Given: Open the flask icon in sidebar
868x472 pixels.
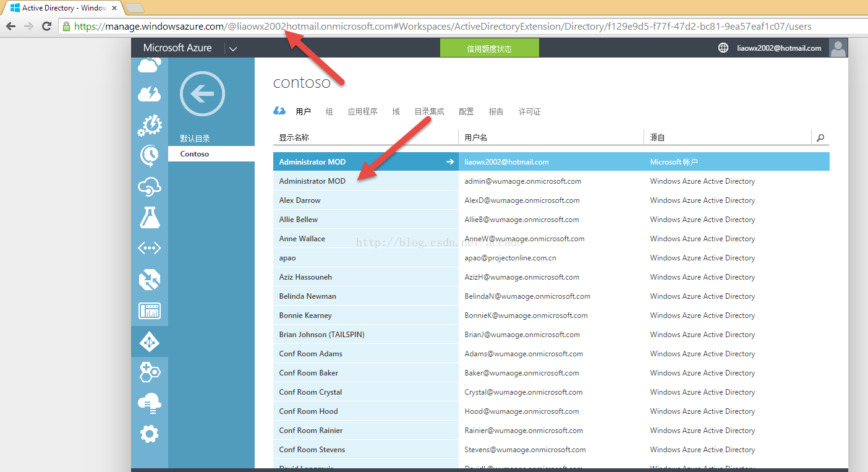Looking at the screenshot, I should pos(149,217).
